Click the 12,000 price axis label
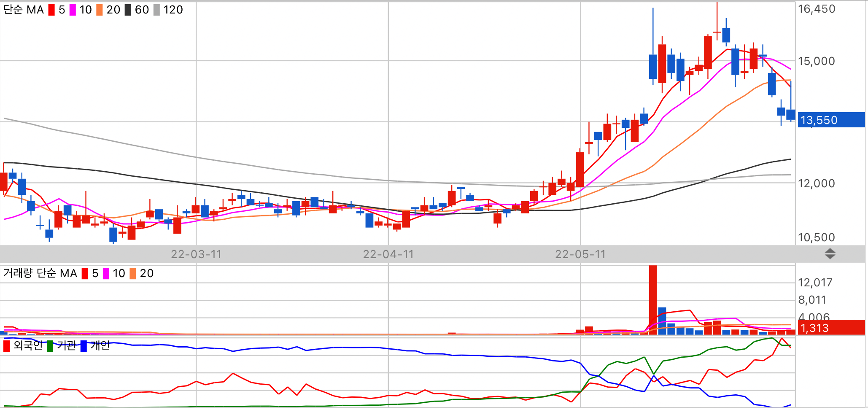The height and width of the screenshot is (415, 868). (x=817, y=183)
